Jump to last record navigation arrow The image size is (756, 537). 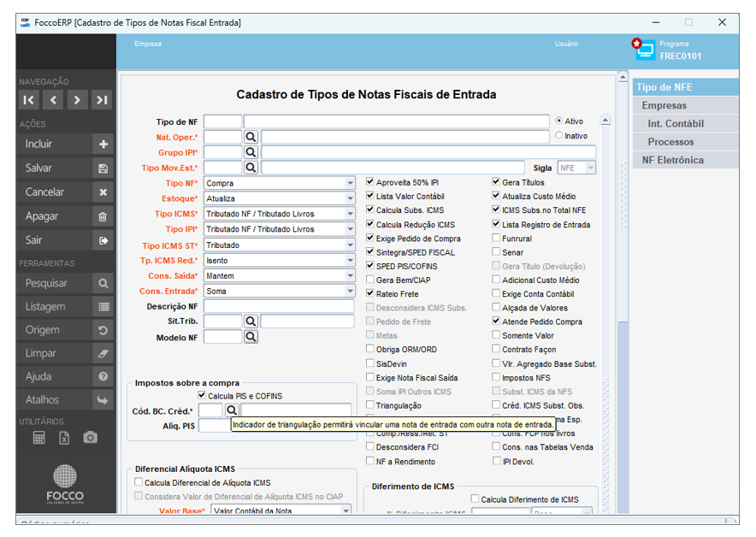tap(101, 100)
